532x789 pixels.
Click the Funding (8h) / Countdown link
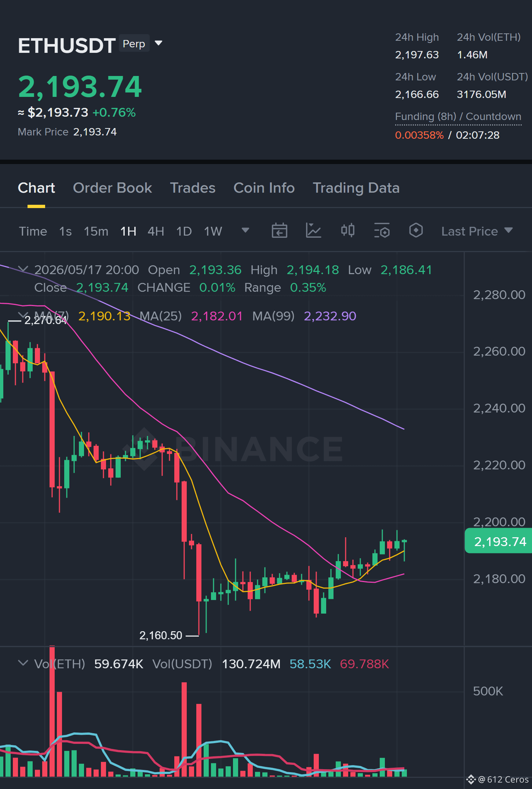[x=458, y=117]
